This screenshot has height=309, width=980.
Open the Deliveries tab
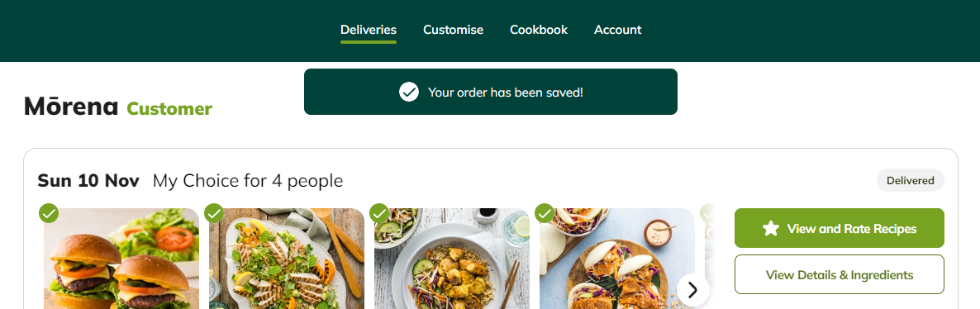[369, 30]
